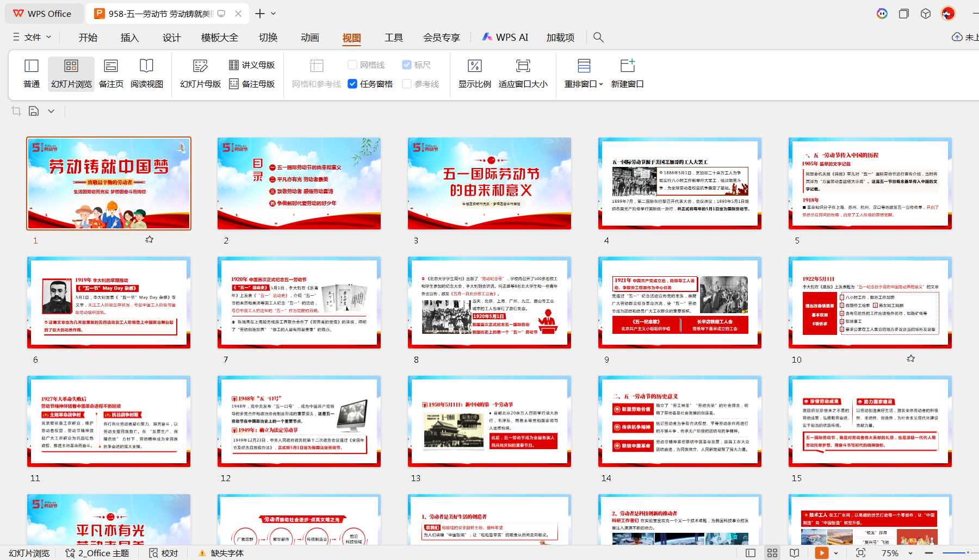
Task: Expand quick toolbar customize arrow
Action: coord(51,111)
